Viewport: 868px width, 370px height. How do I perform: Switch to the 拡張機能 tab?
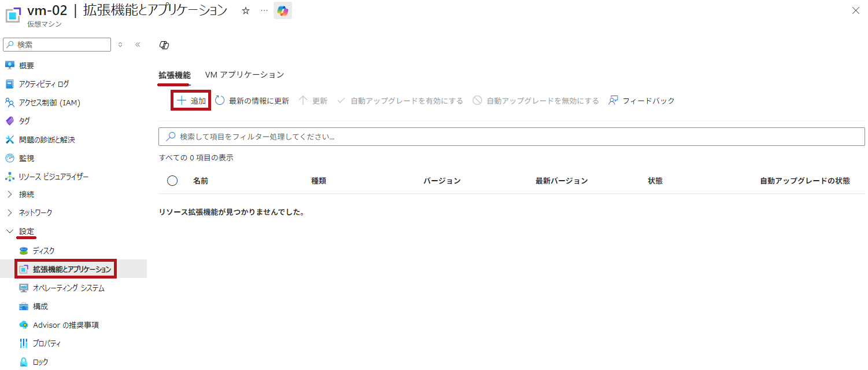tap(174, 75)
